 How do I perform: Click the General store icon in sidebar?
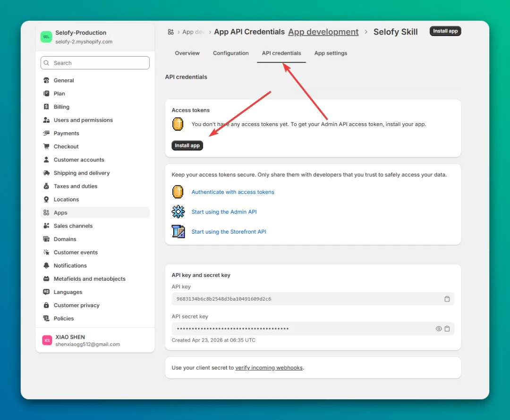click(x=46, y=80)
